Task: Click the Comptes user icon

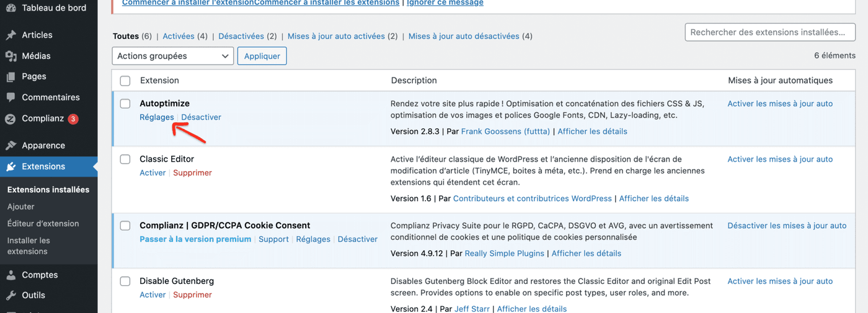Action: [x=11, y=275]
